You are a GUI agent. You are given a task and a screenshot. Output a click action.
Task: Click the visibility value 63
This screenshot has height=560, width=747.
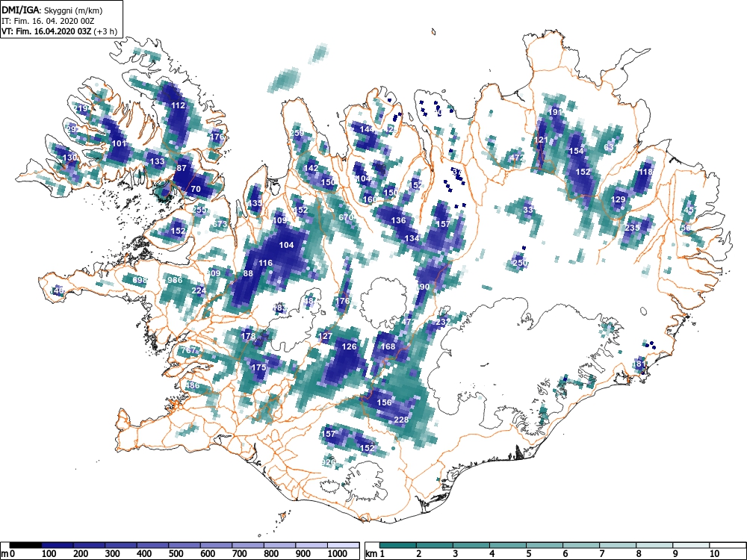coord(609,147)
